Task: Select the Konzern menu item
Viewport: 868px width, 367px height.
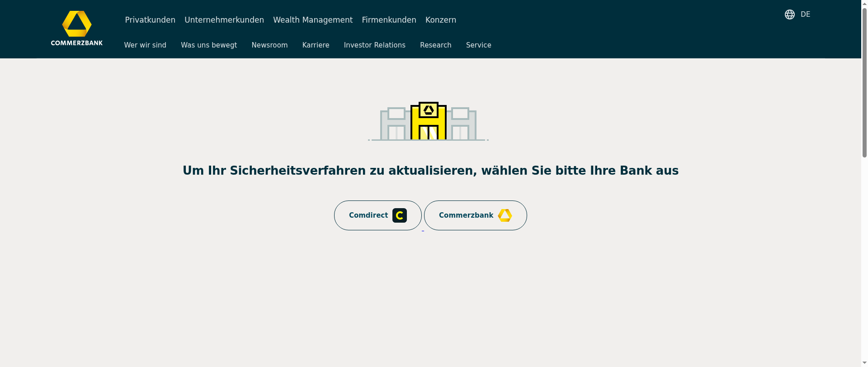Action: (x=441, y=20)
